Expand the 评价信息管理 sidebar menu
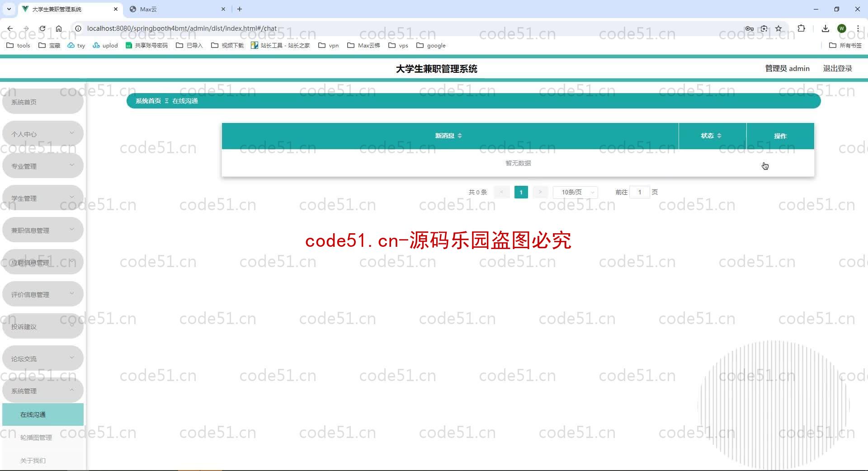Viewport: 868px width, 471px height. (x=43, y=294)
